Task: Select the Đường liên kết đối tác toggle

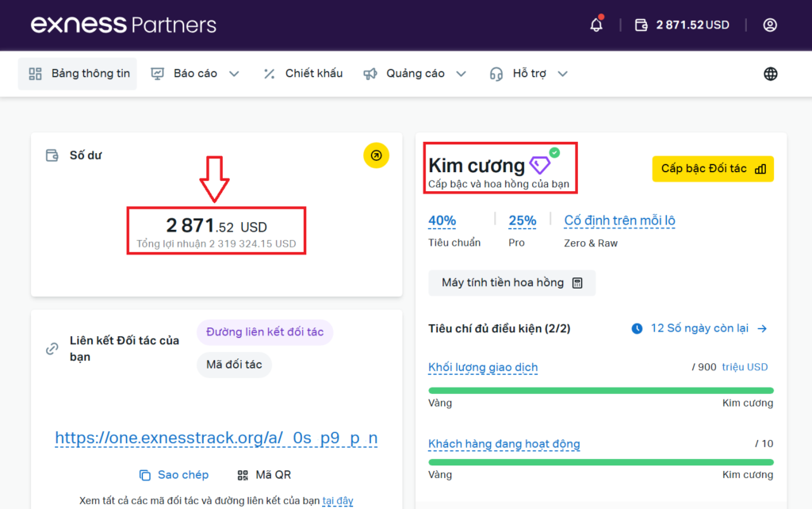Action: [x=265, y=332]
